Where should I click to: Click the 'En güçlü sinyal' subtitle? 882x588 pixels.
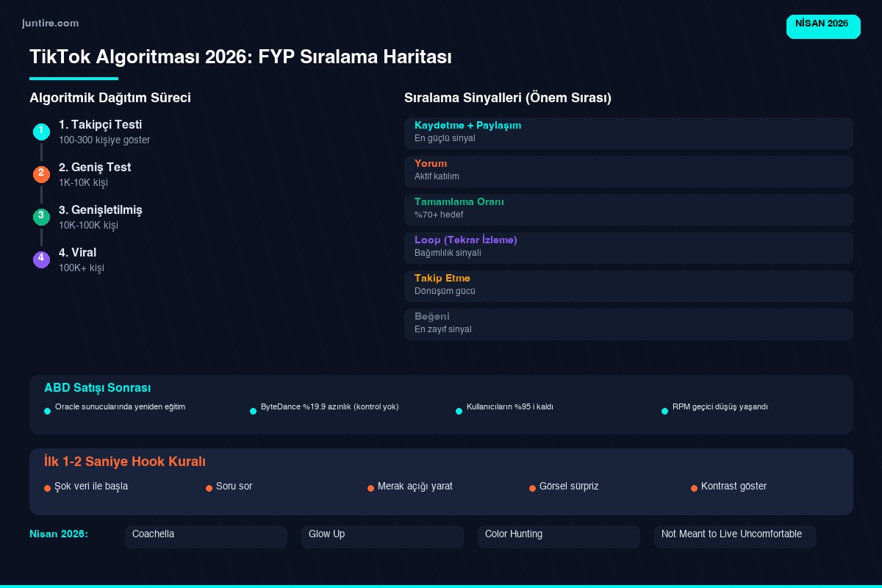tap(445, 138)
